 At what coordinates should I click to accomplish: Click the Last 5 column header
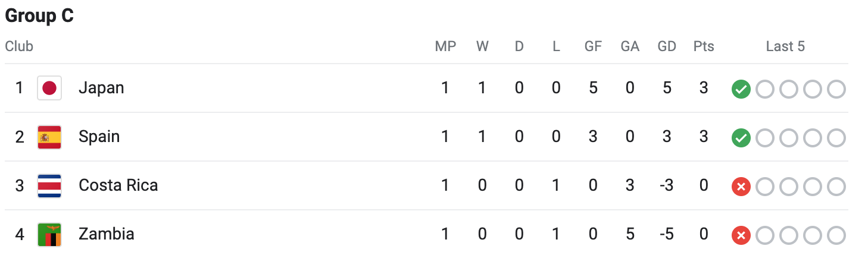click(785, 46)
